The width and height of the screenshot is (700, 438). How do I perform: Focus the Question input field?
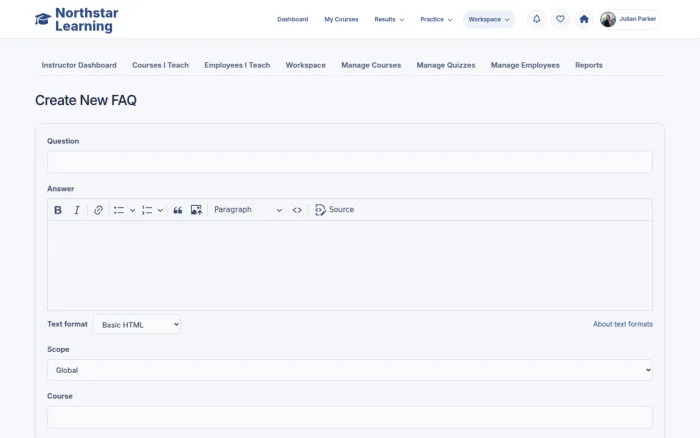point(350,162)
